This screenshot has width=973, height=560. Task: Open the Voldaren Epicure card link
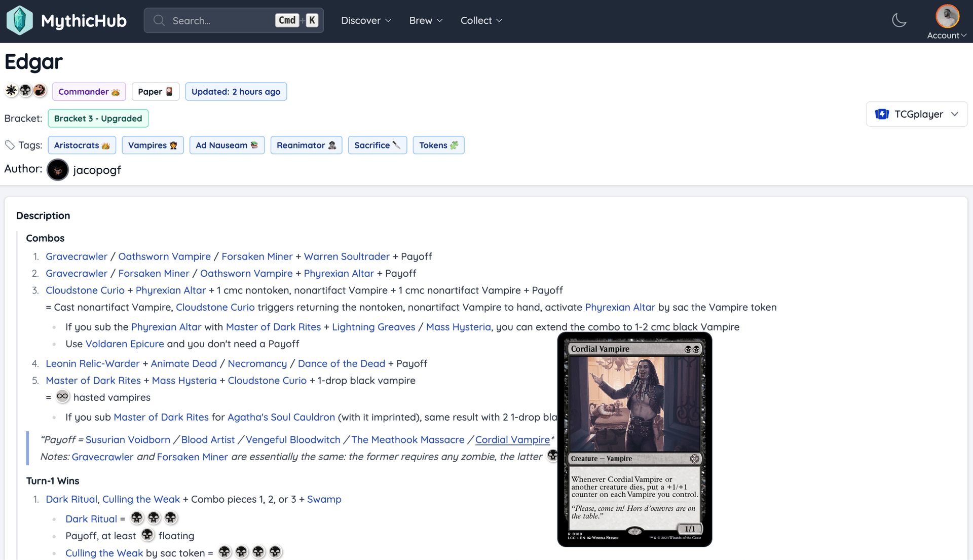(x=125, y=344)
